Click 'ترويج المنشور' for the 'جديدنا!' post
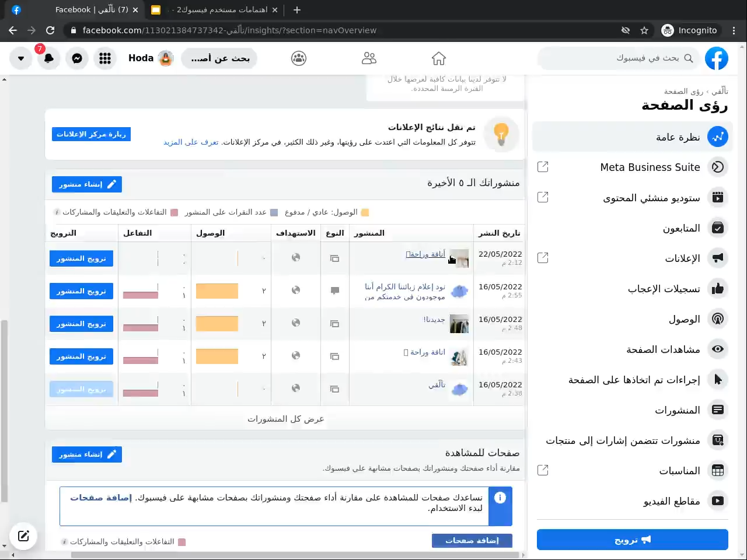 click(x=81, y=324)
